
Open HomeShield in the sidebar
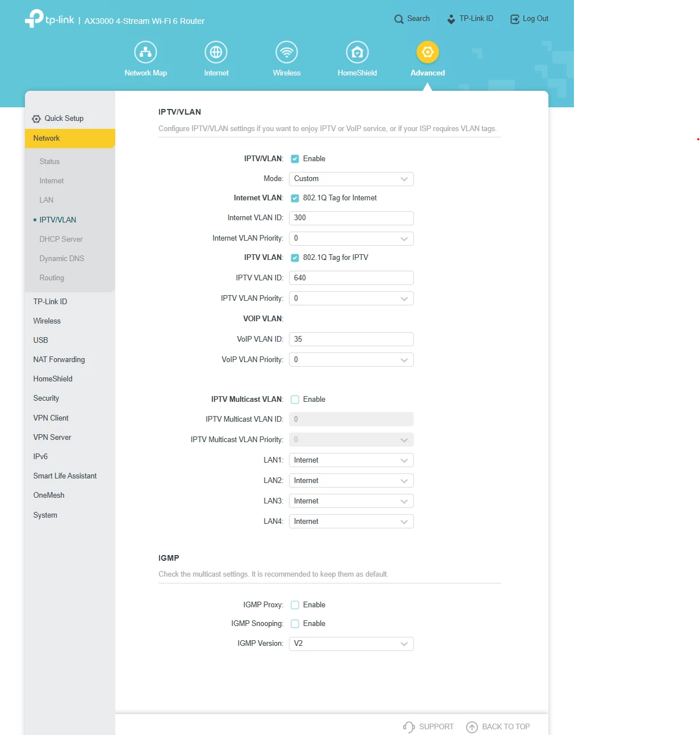coord(53,379)
